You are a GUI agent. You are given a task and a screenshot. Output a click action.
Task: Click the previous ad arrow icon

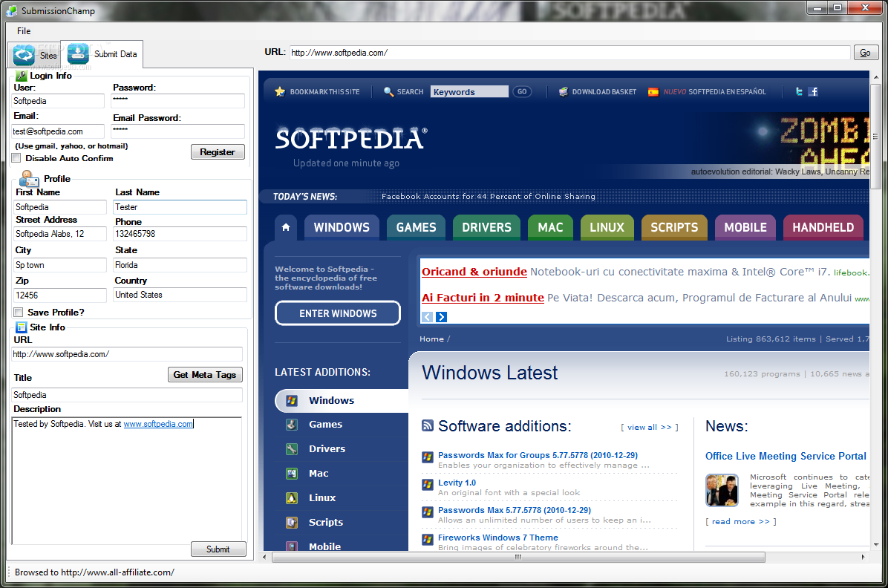tap(428, 317)
